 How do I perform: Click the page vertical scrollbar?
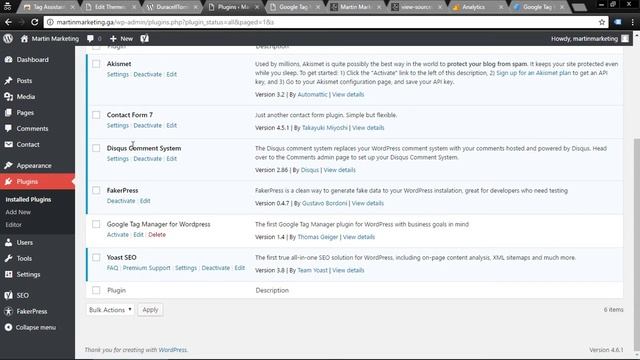click(636, 245)
